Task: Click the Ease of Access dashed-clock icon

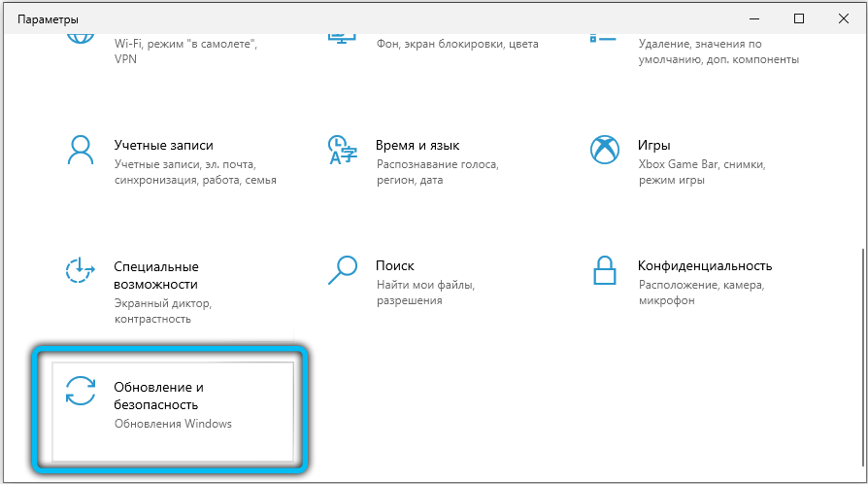Action: (79, 271)
